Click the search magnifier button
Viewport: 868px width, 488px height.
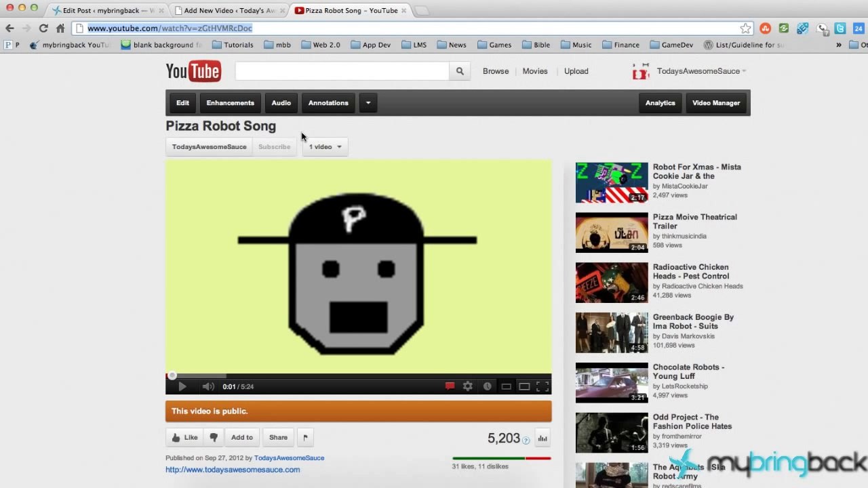tap(460, 71)
